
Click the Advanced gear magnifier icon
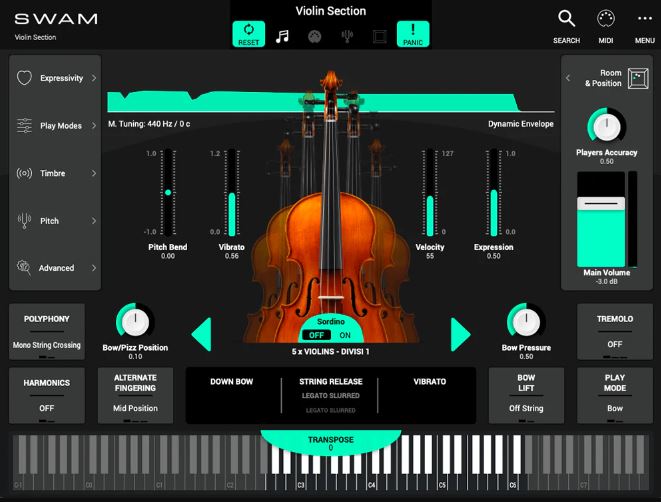pyautogui.click(x=24, y=268)
